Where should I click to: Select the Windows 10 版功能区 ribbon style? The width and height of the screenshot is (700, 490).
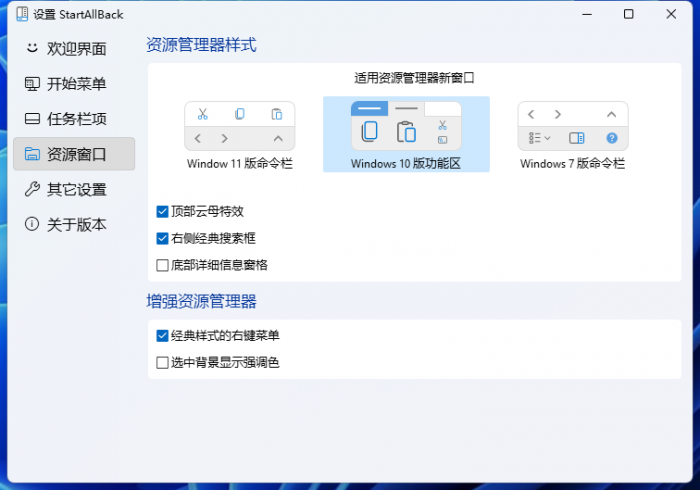point(406,135)
